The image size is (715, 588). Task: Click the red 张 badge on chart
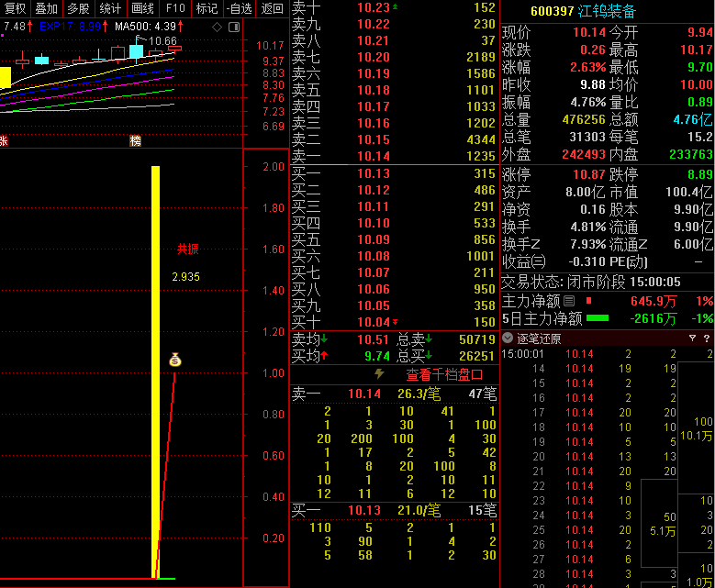[x=4, y=141]
